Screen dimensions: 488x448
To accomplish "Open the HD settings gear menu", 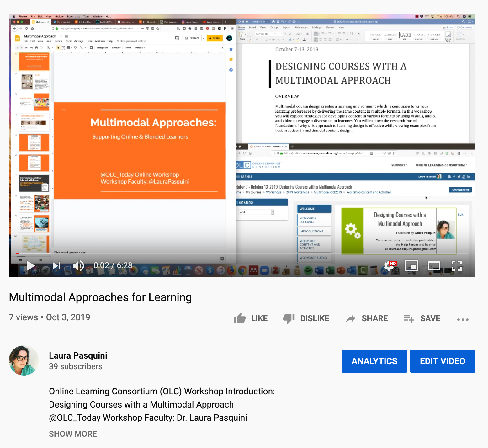I will point(389,266).
